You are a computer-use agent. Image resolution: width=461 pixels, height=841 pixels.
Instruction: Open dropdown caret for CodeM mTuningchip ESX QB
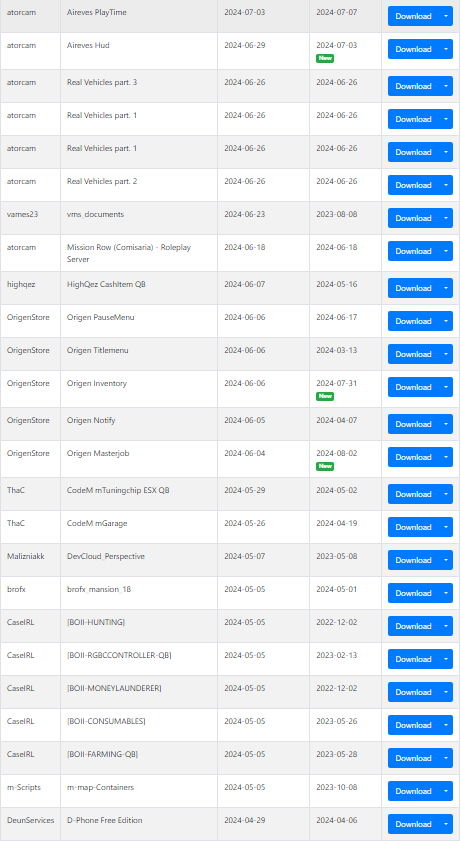446,494
